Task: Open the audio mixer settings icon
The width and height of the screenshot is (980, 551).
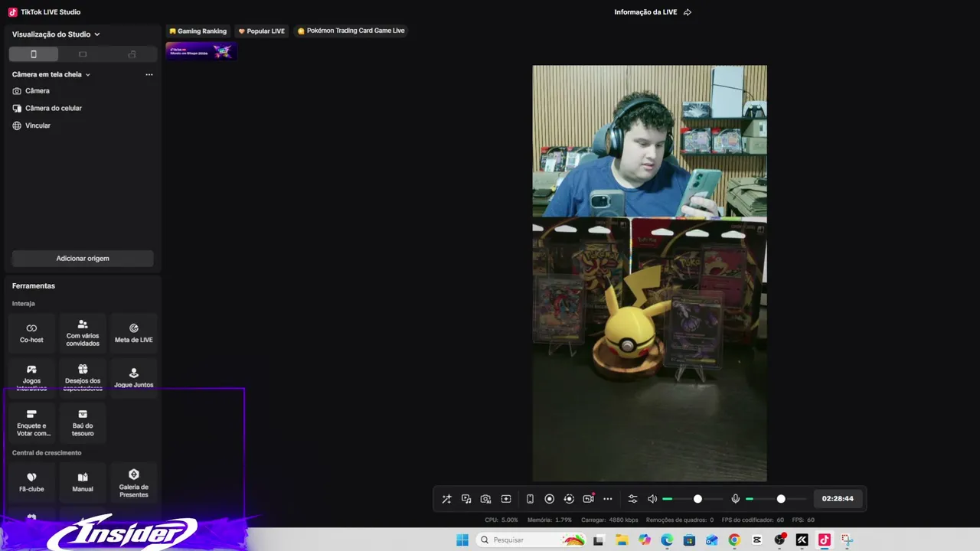Action: [632, 499]
